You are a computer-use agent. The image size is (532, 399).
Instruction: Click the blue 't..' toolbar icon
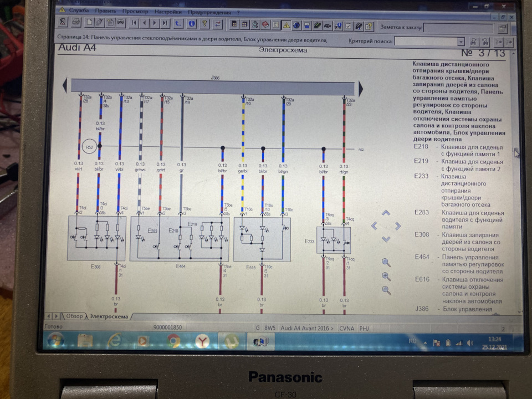(178, 23)
